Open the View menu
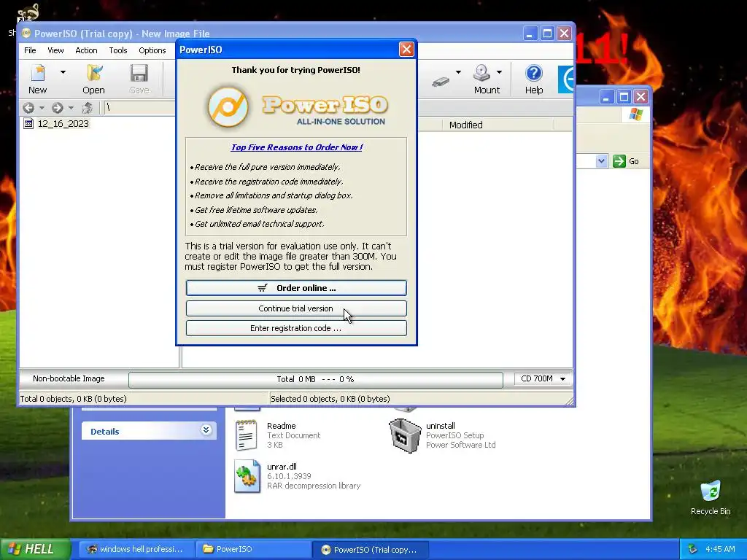Image resolution: width=747 pixels, height=560 pixels. (x=55, y=50)
